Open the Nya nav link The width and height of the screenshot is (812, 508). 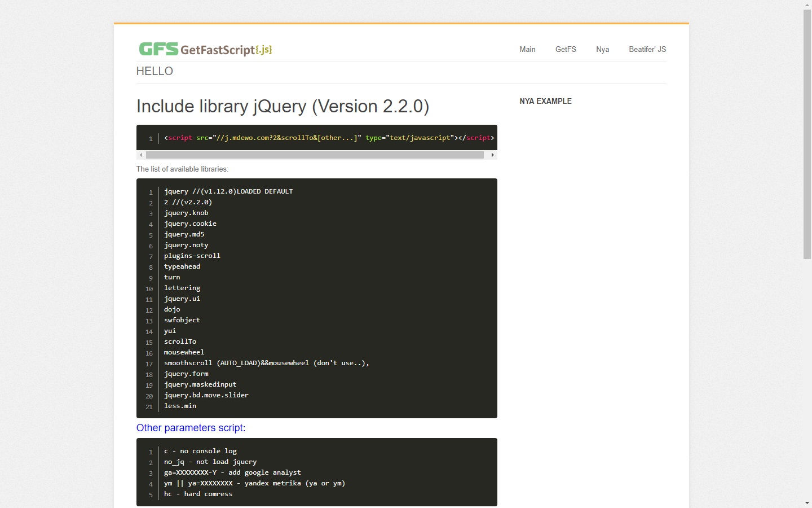[602, 50]
